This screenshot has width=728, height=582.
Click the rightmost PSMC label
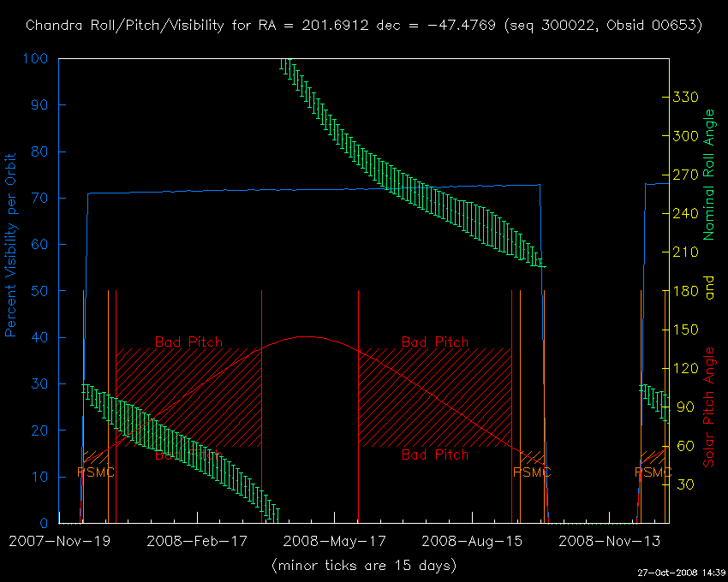click(653, 472)
